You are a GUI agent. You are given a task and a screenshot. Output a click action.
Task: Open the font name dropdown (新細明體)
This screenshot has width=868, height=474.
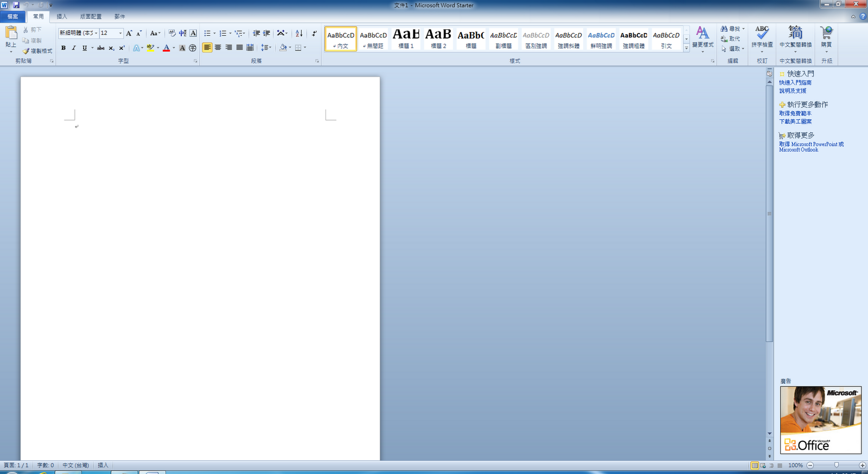96,33
